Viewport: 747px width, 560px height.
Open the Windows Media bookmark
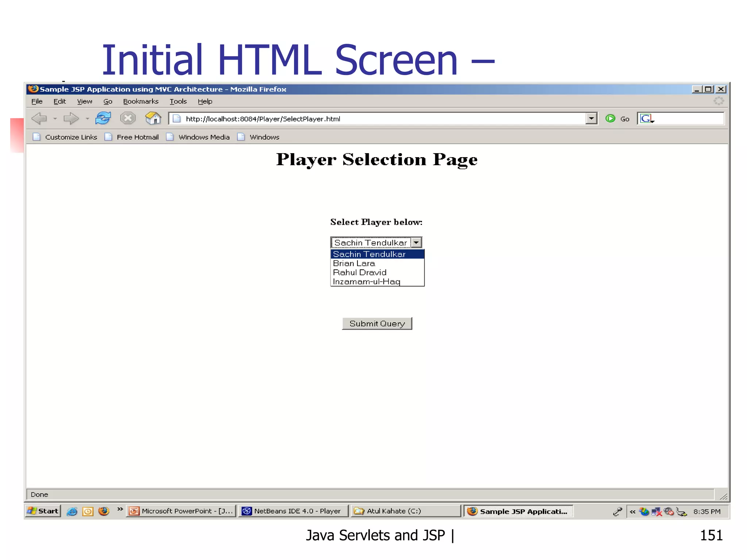point(198,137)
